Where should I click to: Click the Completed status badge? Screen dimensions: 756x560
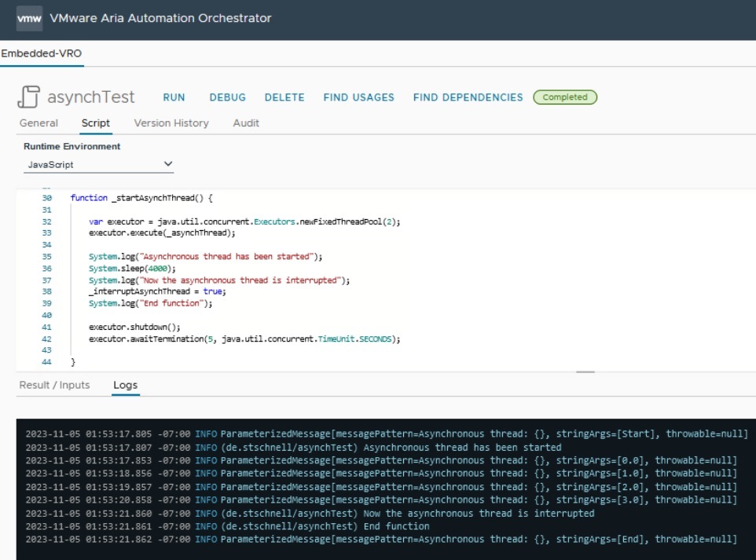tap(565, 97)
